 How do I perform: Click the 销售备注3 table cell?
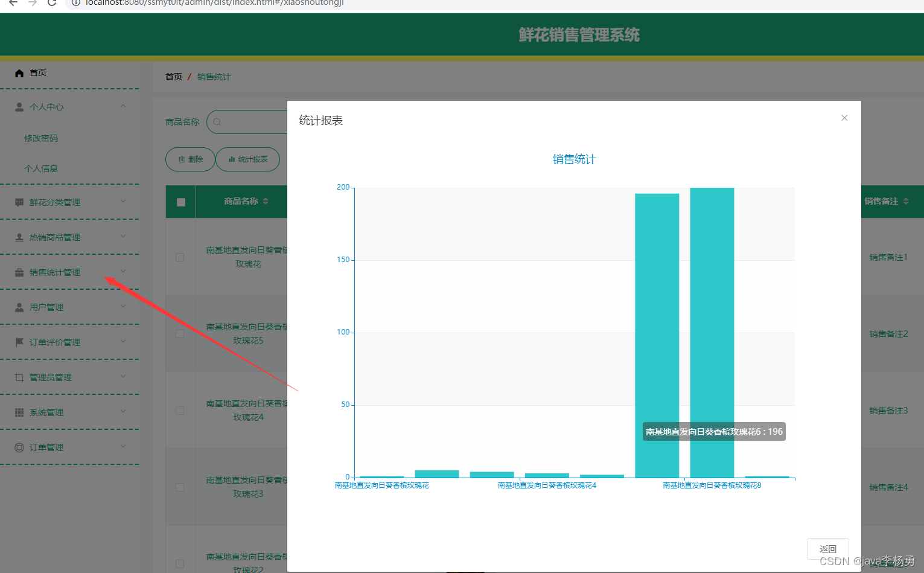pyautogui.click(x=888, y=411)
